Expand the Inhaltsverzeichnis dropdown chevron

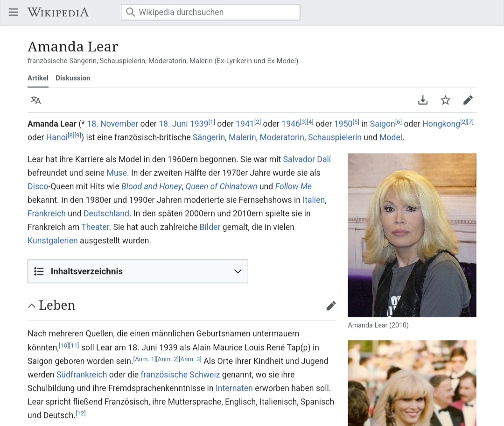[x=238, y=271]
